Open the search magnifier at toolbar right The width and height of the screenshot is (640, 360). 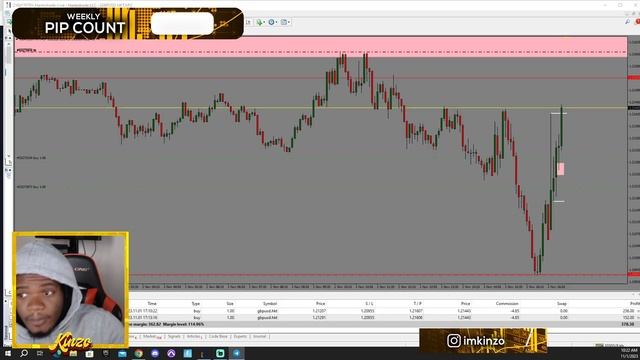point(627,21)
